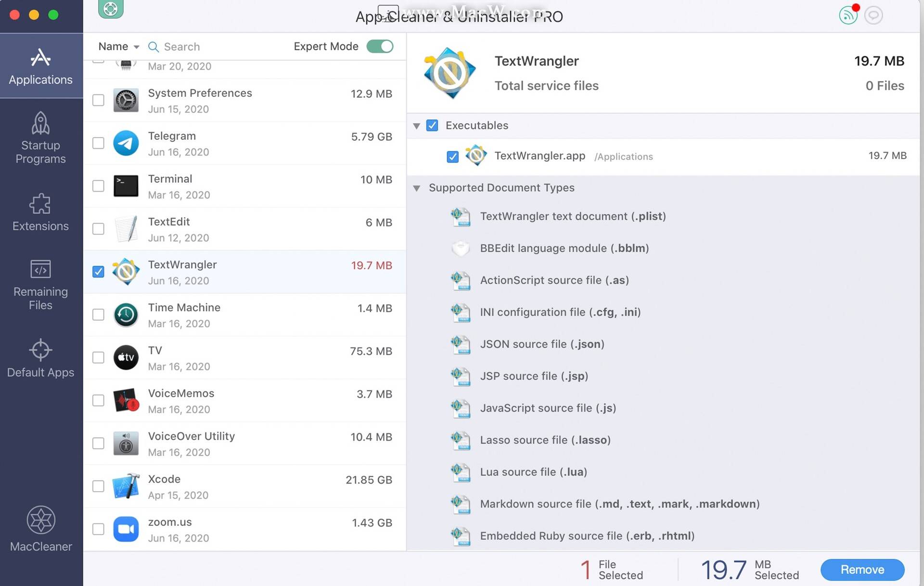Click the Remove button

[x=862, y=570]
